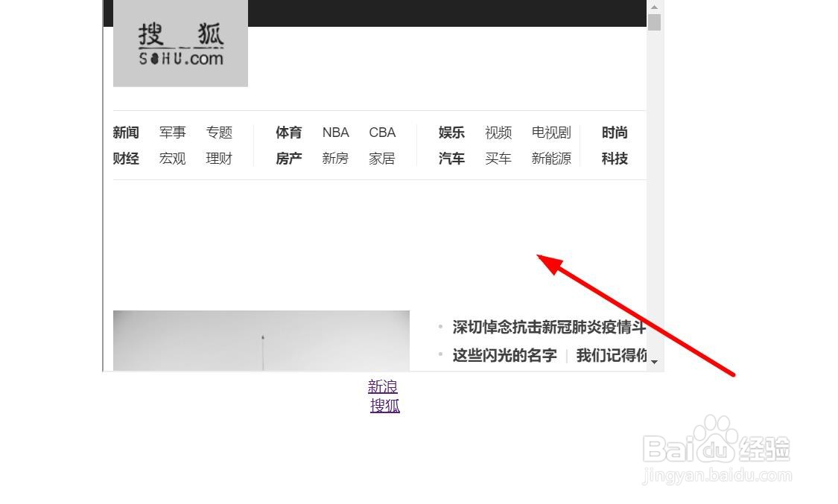Open the 新能源 new energy link

551,159
